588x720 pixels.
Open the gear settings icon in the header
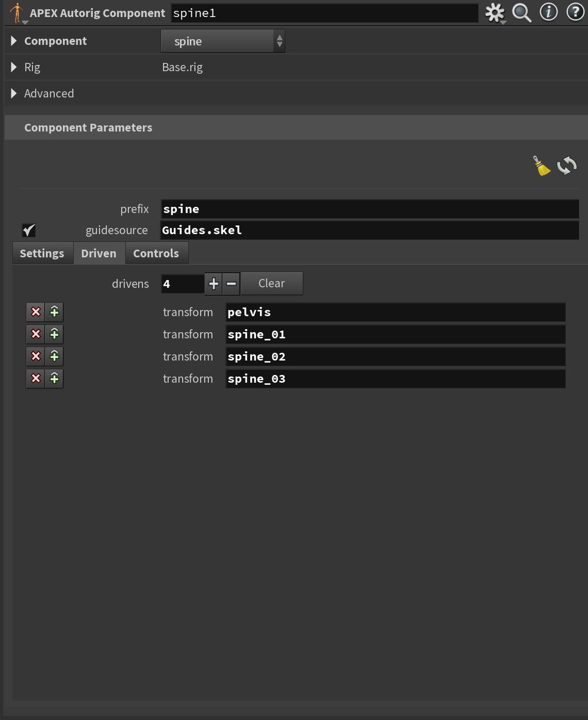click(x=495, y=13)
